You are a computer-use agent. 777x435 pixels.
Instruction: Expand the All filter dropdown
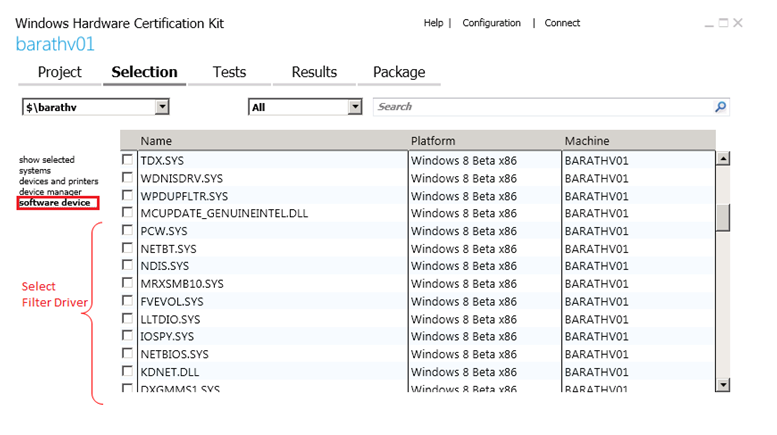pos(354,107)
